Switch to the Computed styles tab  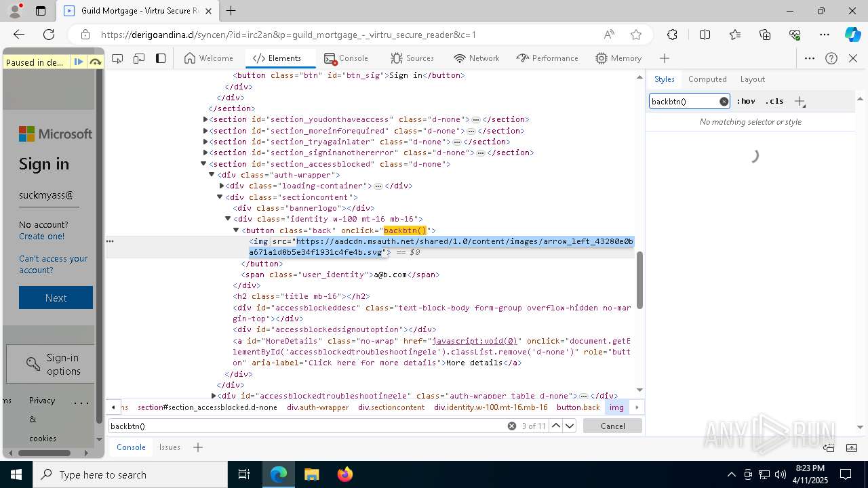(x=707, y=79)
